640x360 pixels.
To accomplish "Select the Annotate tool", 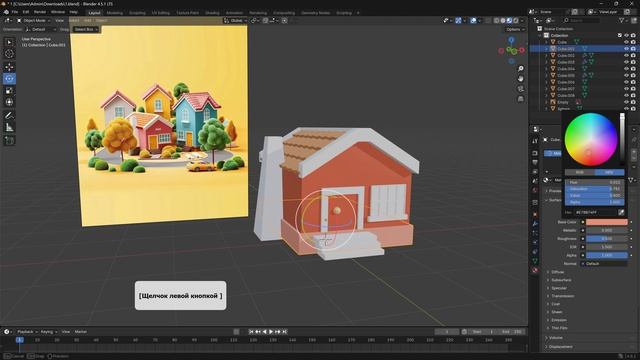I will pyautogui.click(x=9, y=116).
